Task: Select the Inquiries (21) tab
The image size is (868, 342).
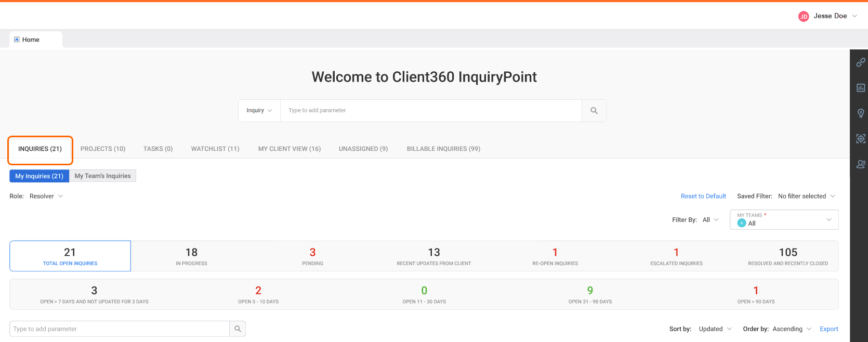Action: [40, 149]
